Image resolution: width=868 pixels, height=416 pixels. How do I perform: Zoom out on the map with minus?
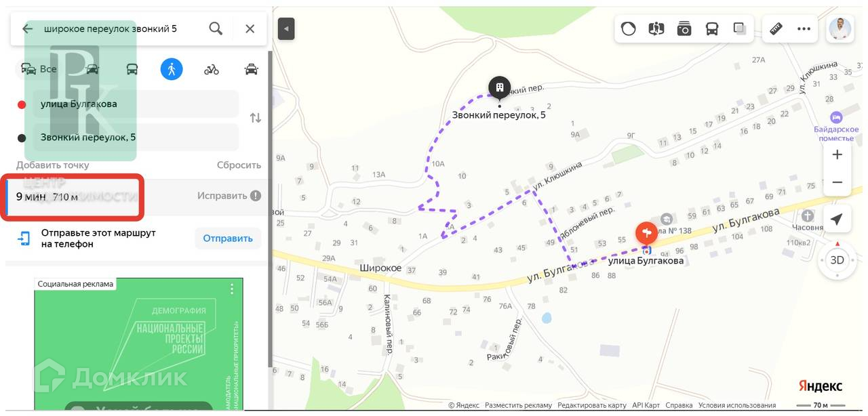pos(837,182)
